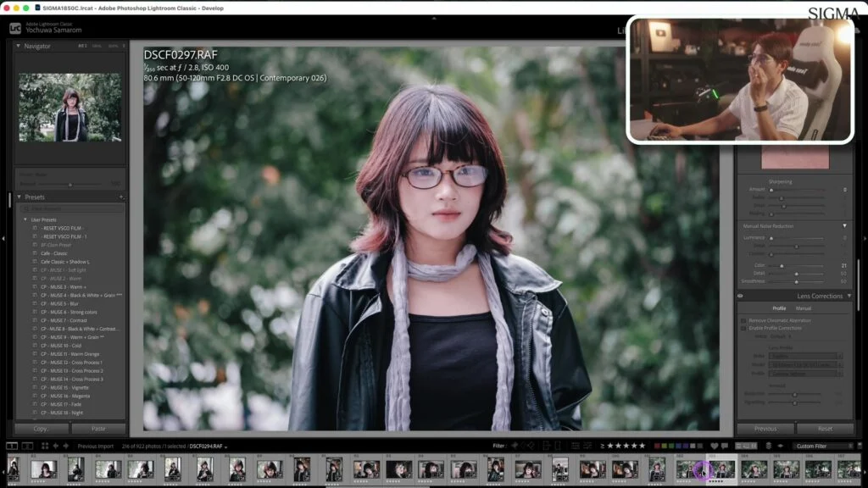Go back to the previous photo
This screenshot has width=868, height=488.
55,446
